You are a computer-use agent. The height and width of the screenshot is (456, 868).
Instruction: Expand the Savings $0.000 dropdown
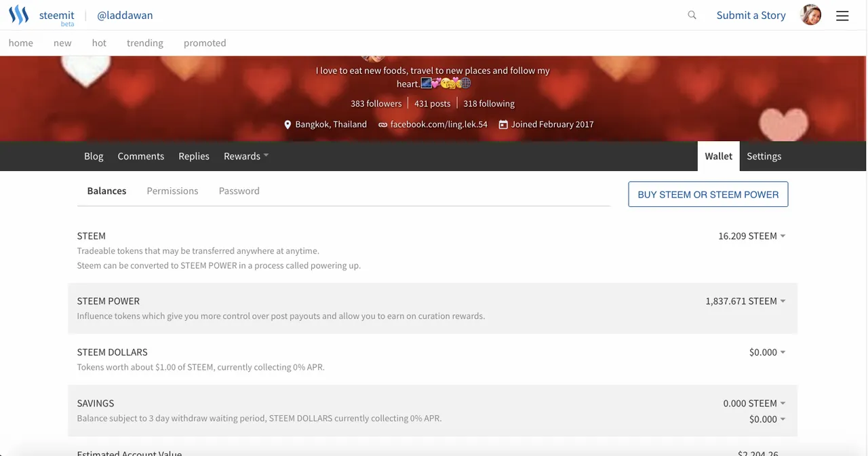coord(767,419)
